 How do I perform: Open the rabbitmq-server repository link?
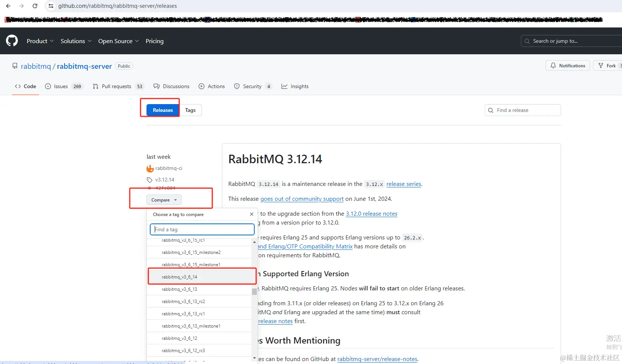coord(84,66)
